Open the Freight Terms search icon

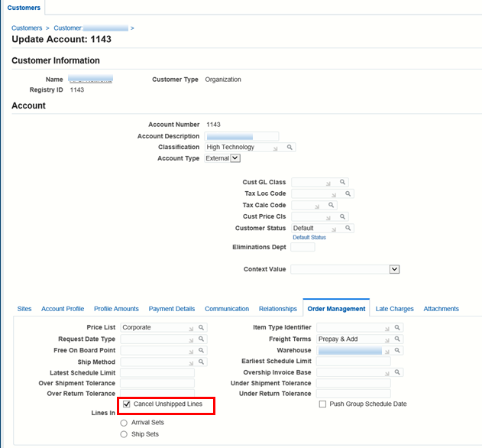[x=397, y=339]
